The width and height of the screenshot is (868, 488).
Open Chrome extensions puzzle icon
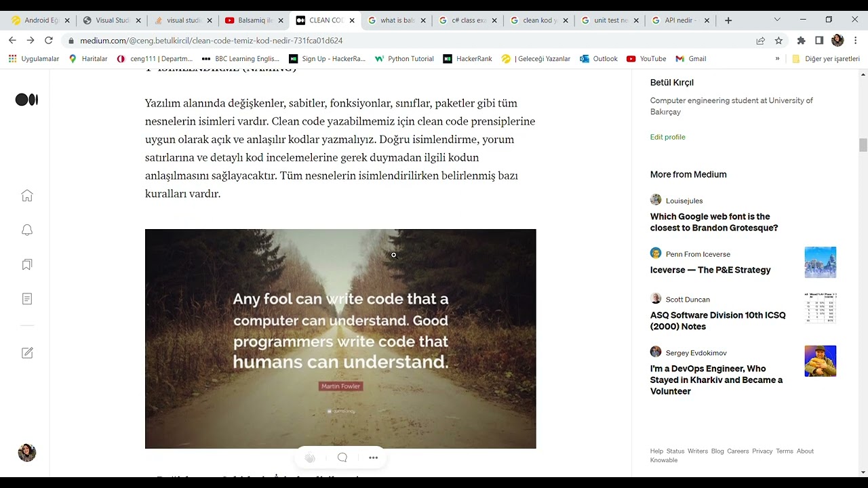click(x=801, y=41)
